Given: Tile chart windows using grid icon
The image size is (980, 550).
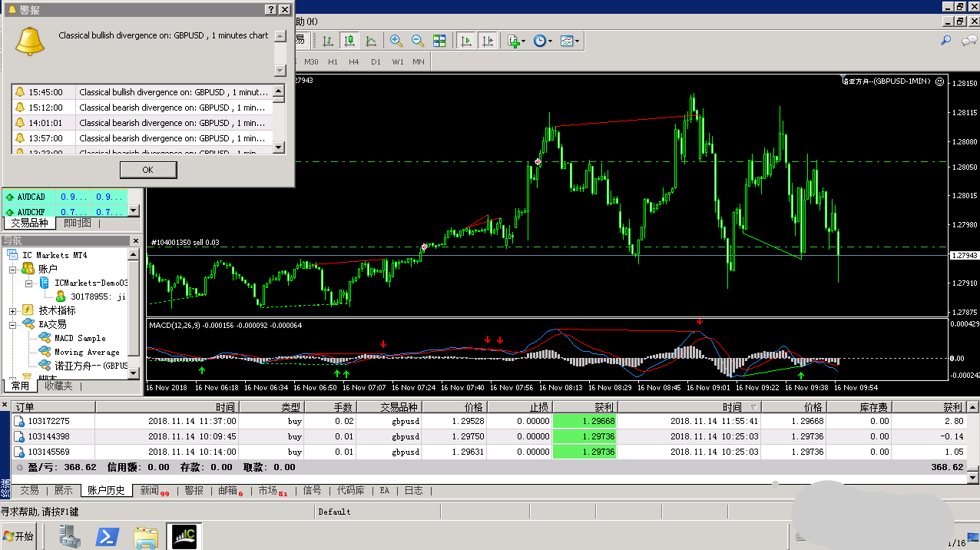Looking at the screenshot, I should (x=439, y=41).
